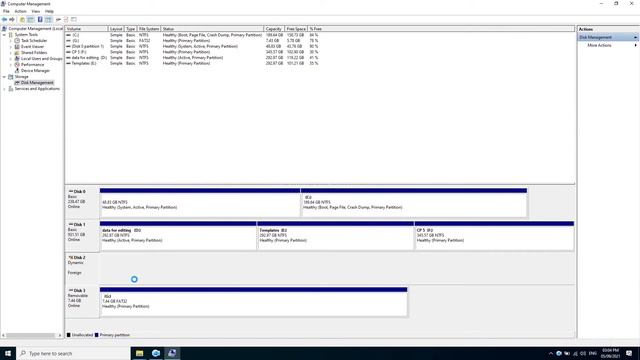Sort by the Volume column header
The height and width of the screenshot is (360, 640).
click(x=86, y=29)
